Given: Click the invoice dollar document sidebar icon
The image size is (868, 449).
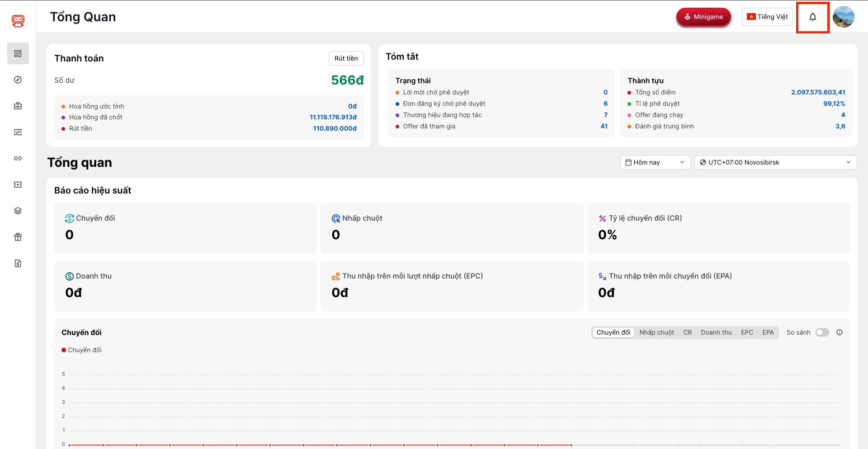Looking at the screenshot, I should pyautogui.click(x=18, y=263).
